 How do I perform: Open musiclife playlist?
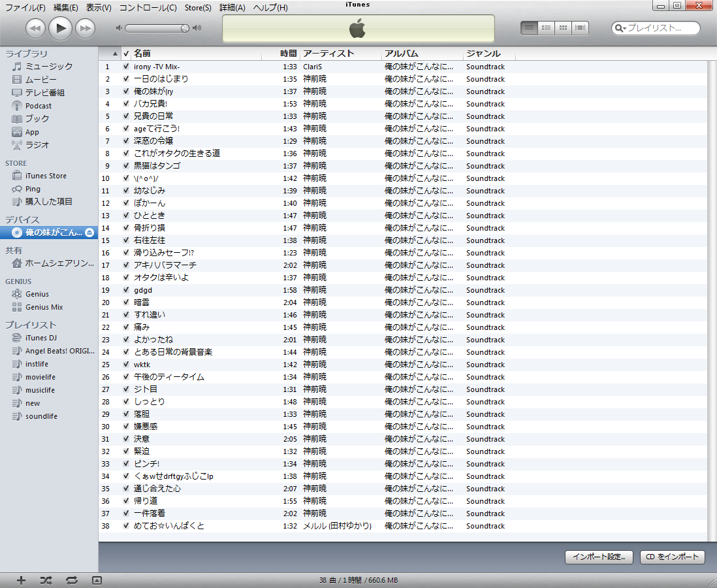click(34, 390)
